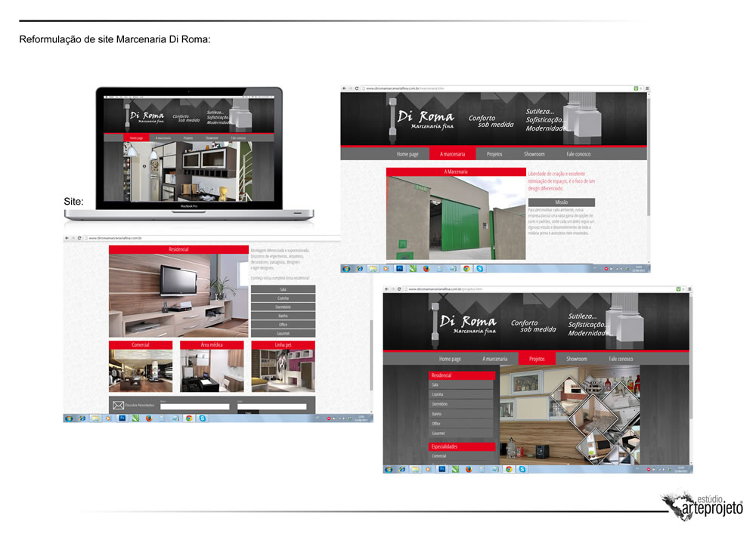
Task: Switch to Chrome in the Residencial window taskbar
Action: (189, 418)
